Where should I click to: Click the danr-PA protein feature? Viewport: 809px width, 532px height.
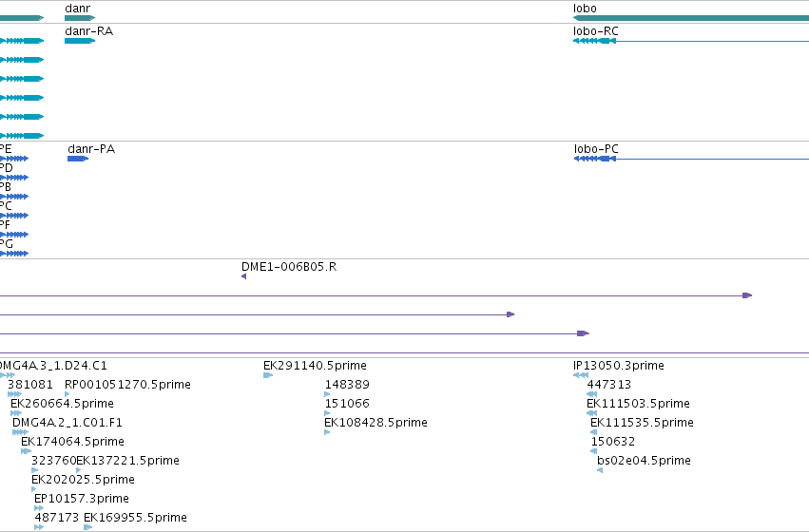click(78, 159)
